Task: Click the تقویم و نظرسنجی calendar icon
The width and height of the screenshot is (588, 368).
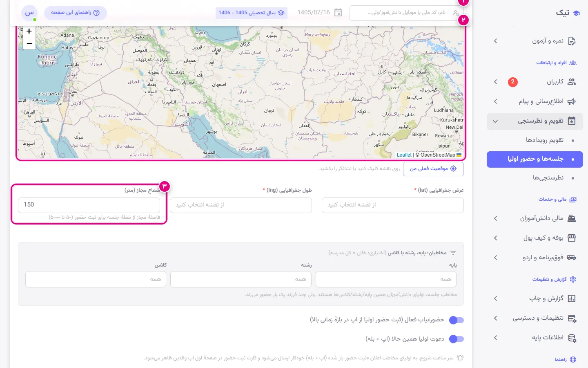Action: pyautogui.click(x=572, y=121)
